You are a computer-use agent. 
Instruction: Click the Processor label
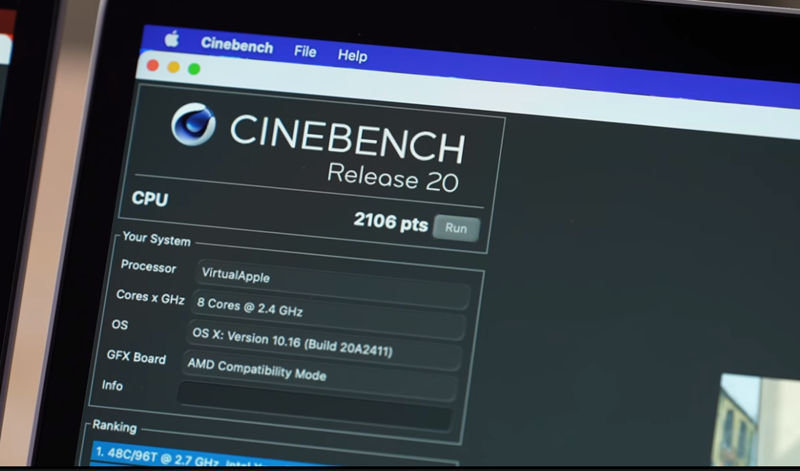[148, 267]
